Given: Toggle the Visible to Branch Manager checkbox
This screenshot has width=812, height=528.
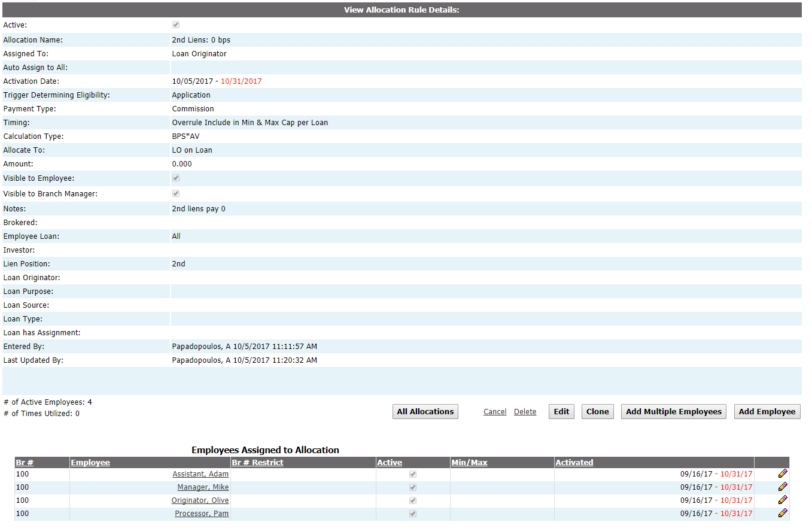Looking at the screenshot, I should [176, 194].
